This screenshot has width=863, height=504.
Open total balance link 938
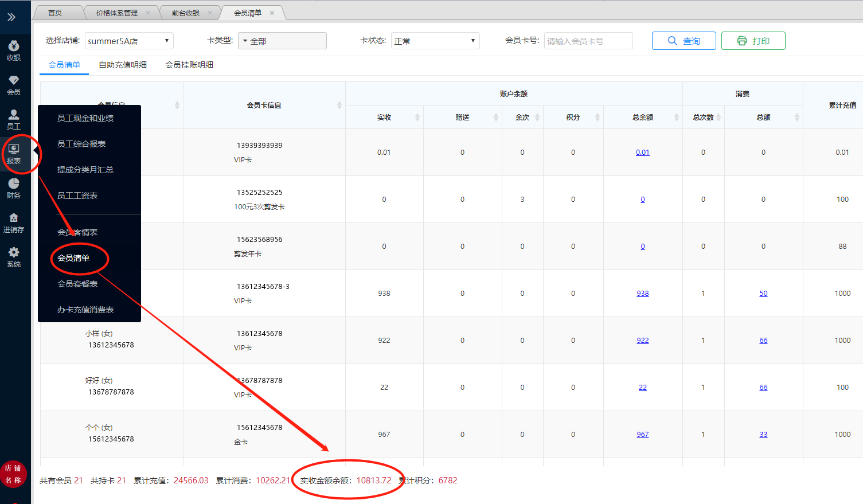pyautogui.click(x=643, y=294)
